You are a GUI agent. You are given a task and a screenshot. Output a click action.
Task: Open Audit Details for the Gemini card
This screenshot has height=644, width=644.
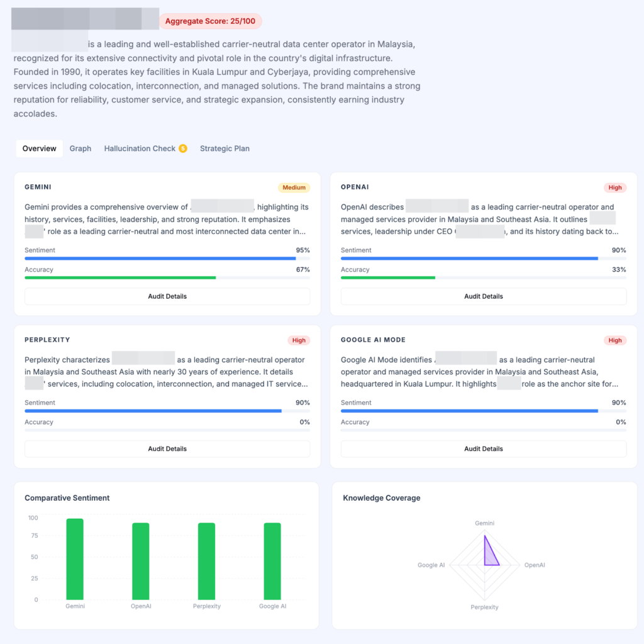pos(167,296)
